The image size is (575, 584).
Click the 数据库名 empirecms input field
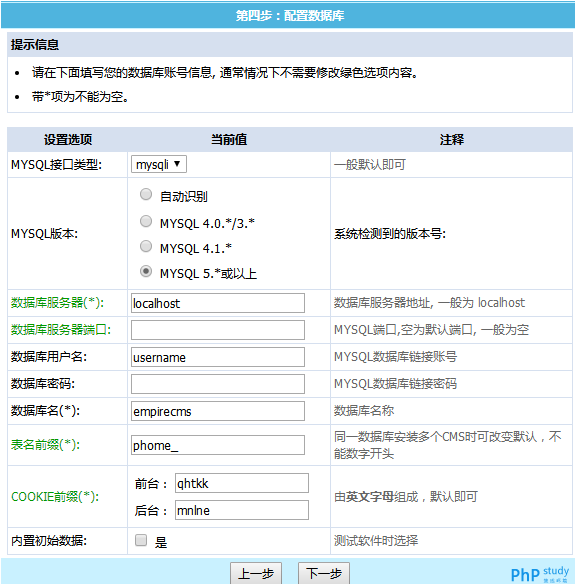[x=218, y=411]
